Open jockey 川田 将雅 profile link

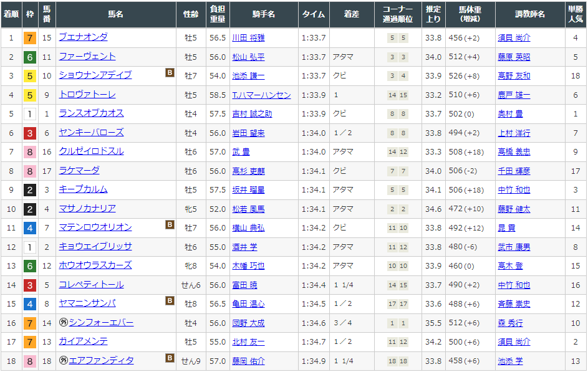tap(248, 38)
